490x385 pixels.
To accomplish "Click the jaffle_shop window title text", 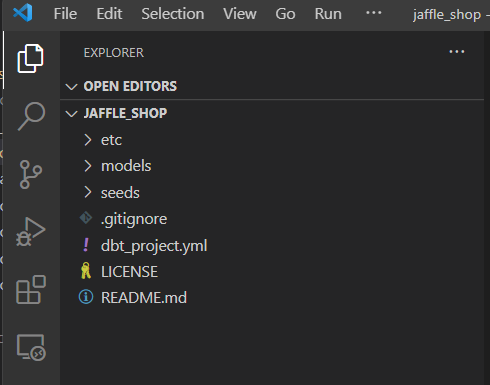I will click(x=447, y=15).
